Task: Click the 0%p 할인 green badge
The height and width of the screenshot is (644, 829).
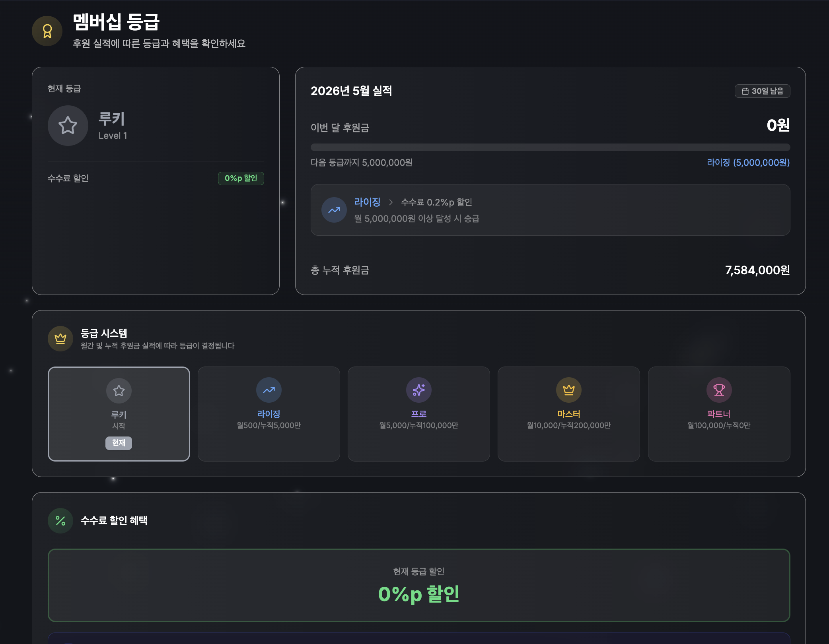Action: (241, 178)
